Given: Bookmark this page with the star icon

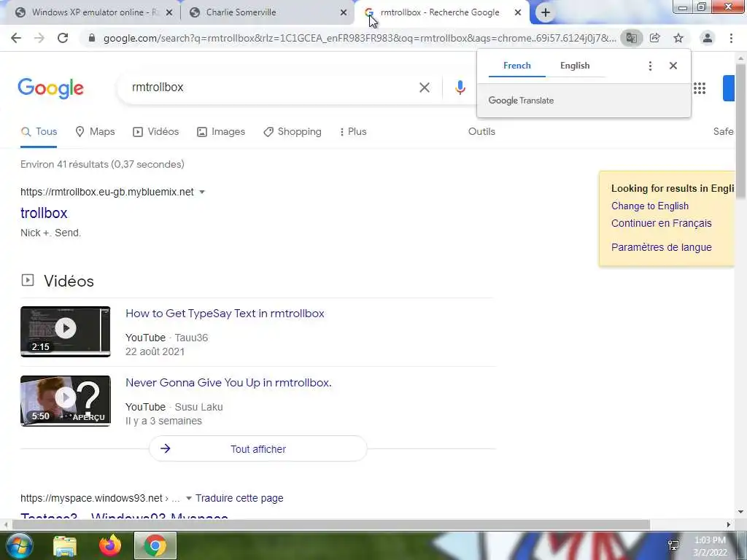Looking at the screenshot, I should click(x=678, y=38).
